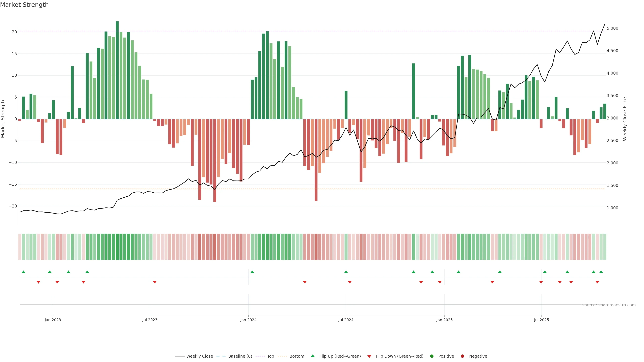Click the last red flip-down triangle on the right
644x362 pixels.
point(597,282)
